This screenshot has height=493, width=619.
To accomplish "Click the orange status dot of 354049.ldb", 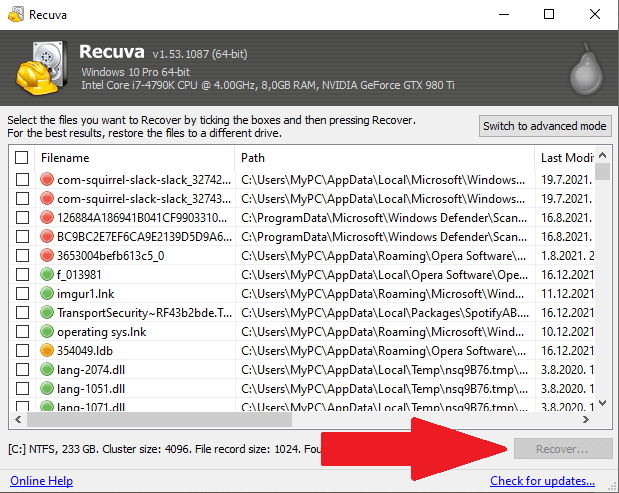I will click(x=47, y=350).
